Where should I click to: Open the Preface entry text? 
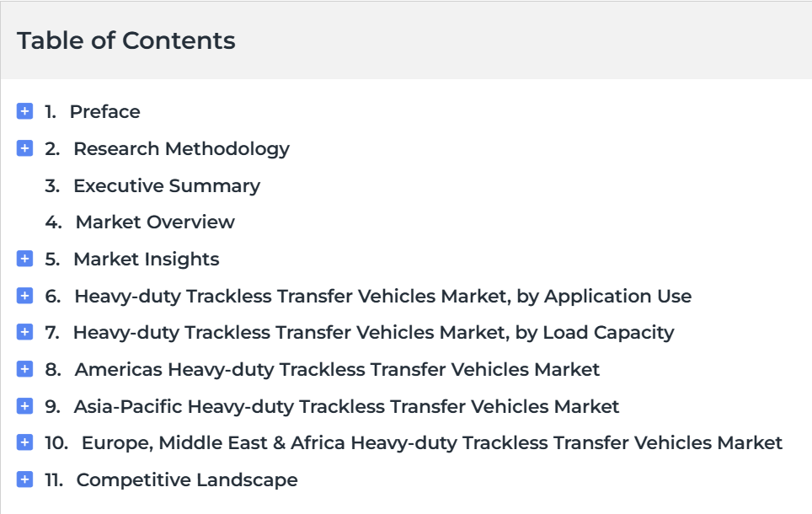click(104, 112)
